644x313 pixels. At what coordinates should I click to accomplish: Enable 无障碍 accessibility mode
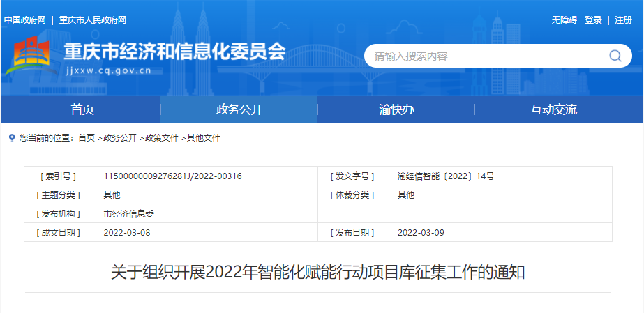[564, 20]
